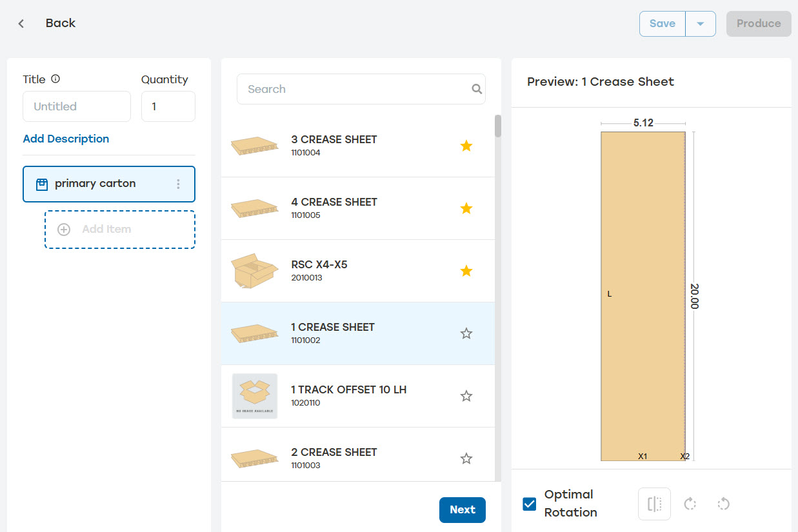Unfavorite the 3 CREASE SHEET star

tap(466, 146)
